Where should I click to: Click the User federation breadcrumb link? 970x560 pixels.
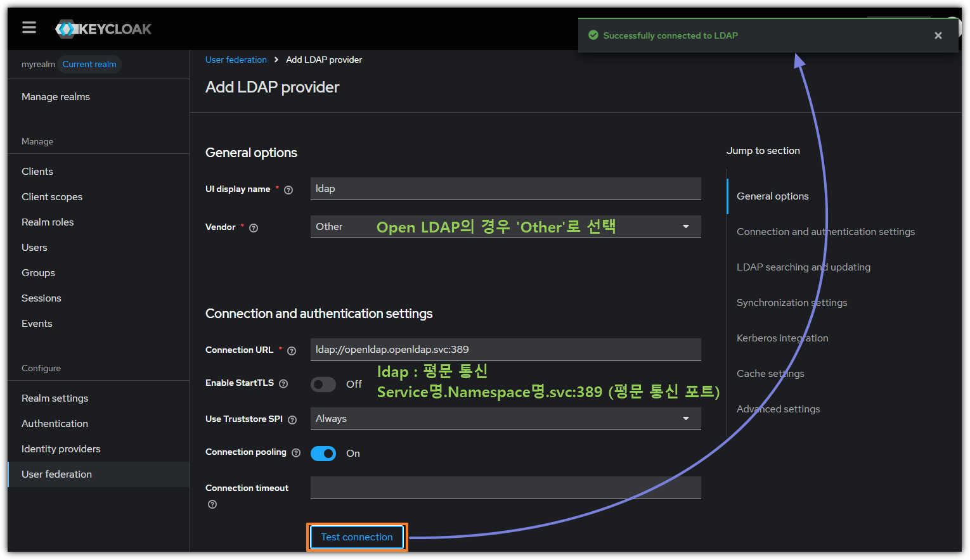(236, 60)
